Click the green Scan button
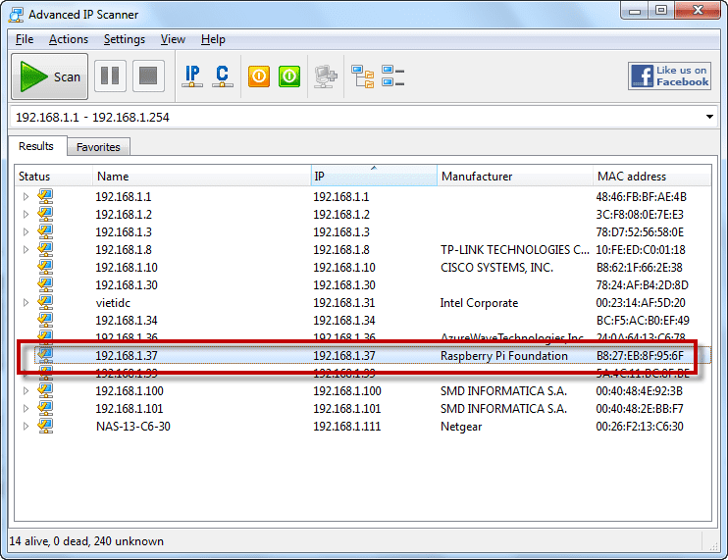 tap(50, 76)
